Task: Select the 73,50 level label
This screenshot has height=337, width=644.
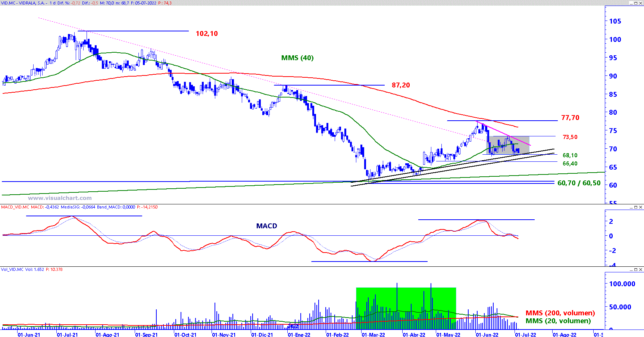Action: pyautogui.click(x=570, y=137)
